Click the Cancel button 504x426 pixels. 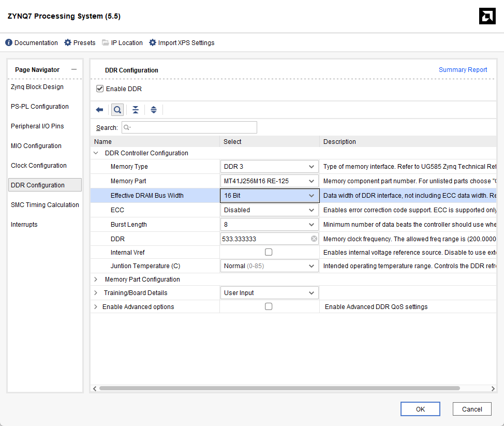(x=472, y=409)
